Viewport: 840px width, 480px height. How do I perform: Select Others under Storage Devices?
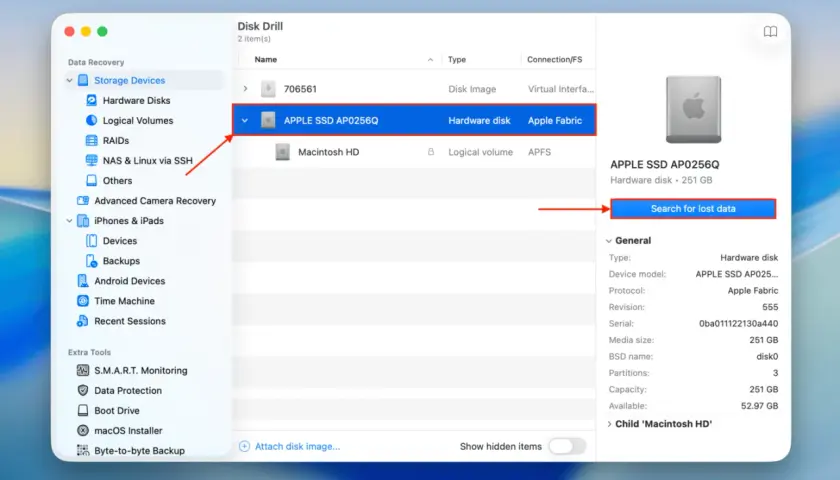[x=117, y=181]
